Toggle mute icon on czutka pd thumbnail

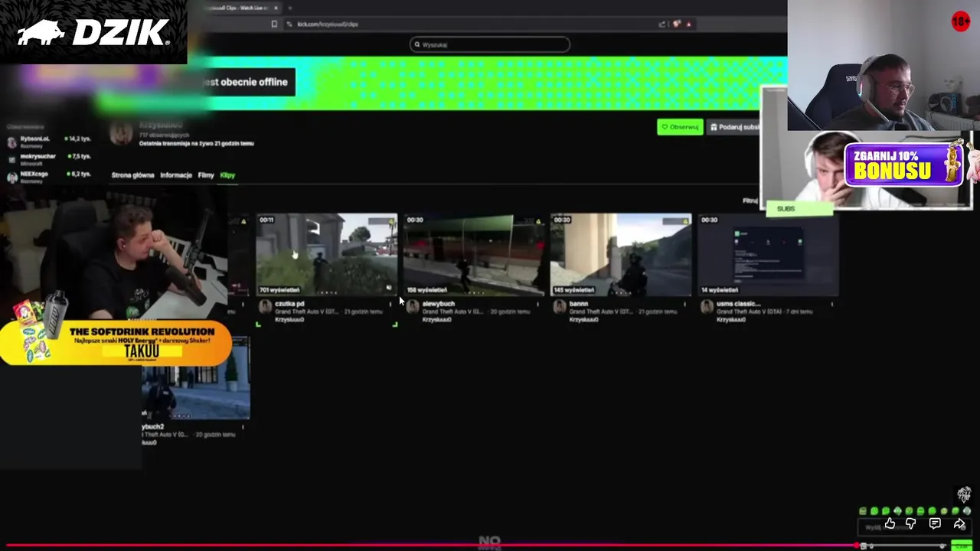pos(389,289)
